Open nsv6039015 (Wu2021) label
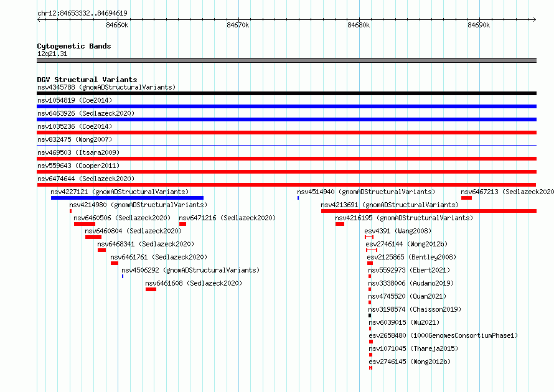The height and width of the screenshot is (392, 554). [x=404, y=322]
